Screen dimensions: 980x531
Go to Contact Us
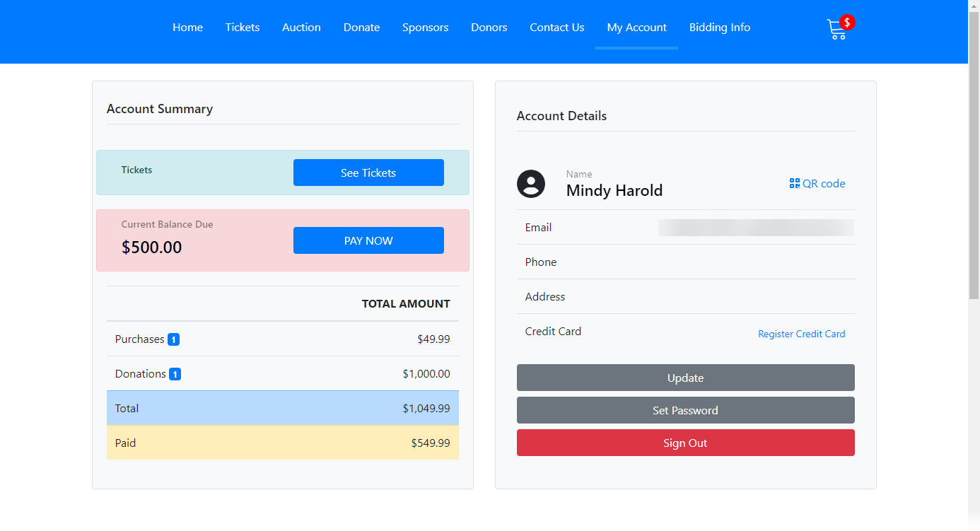557,28
